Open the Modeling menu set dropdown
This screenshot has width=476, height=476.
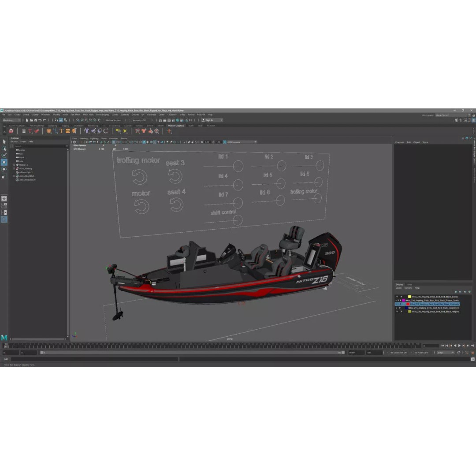(11, 120)
